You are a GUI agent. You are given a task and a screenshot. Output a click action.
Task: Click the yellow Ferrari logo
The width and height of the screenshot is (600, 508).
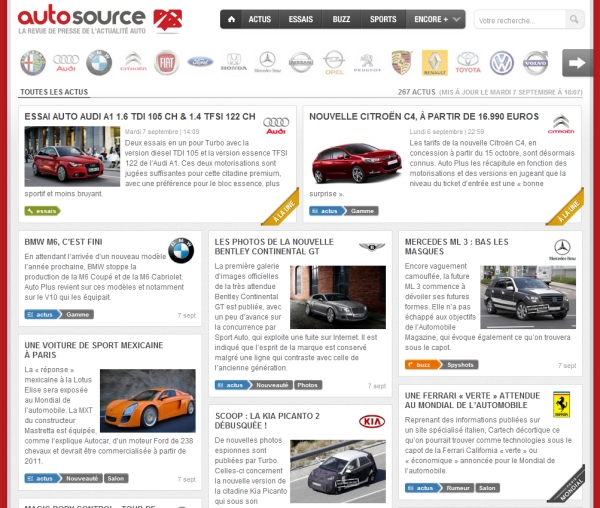coord(562,405)
